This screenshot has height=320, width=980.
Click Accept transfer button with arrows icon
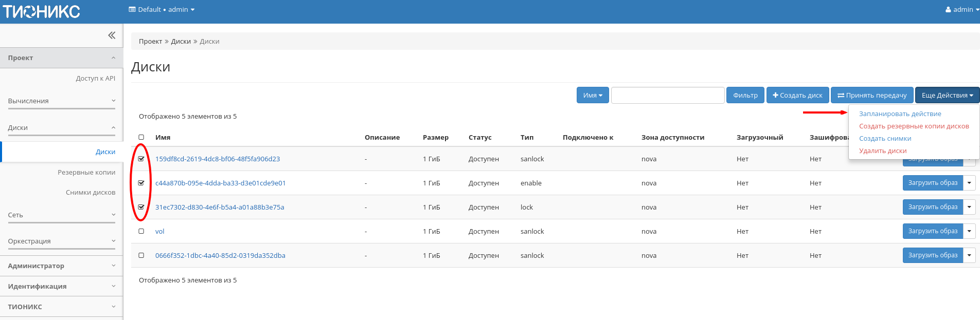tap(872, 96)
